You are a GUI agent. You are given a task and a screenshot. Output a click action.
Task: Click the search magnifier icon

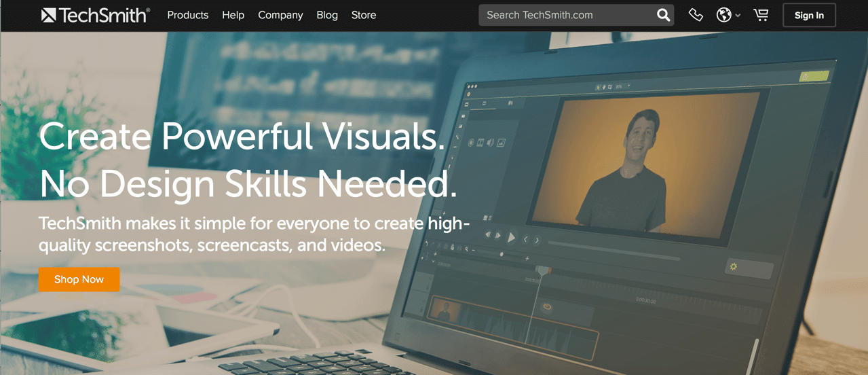coord(663,15)
